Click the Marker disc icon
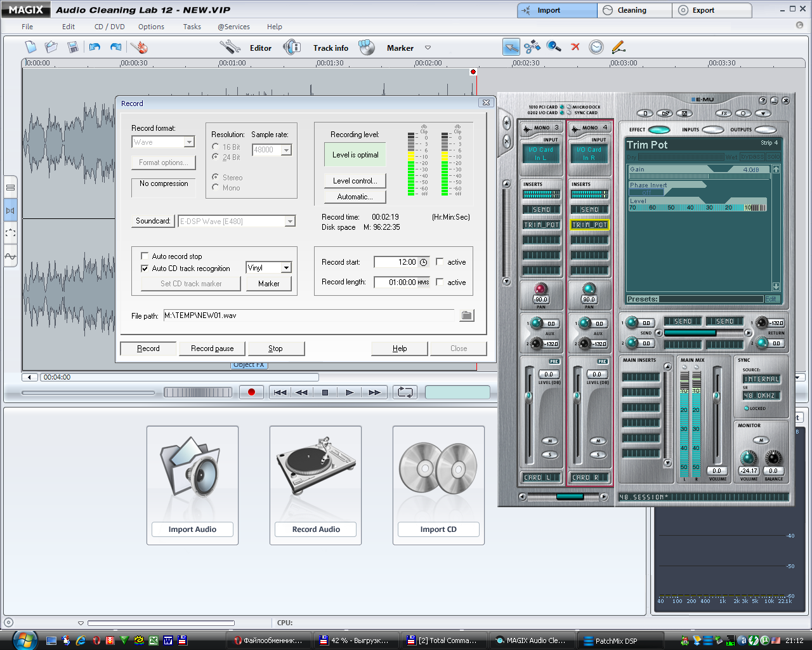The image size is (812, 650). [x=367, y=47]
